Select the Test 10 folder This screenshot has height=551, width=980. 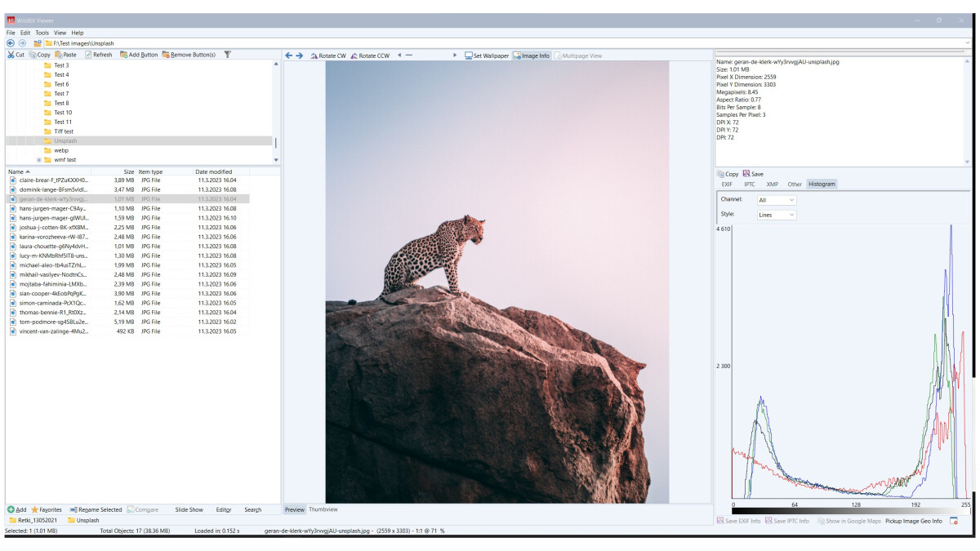pos(63,113)
